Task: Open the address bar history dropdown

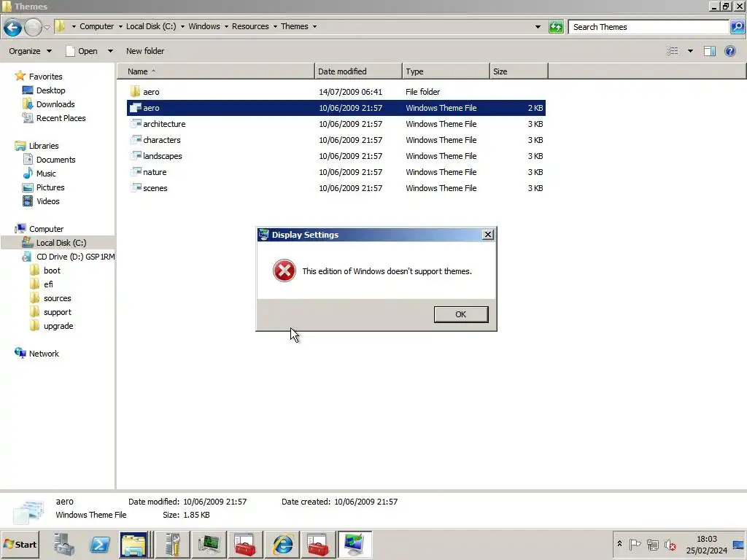Action: (538, 27)
